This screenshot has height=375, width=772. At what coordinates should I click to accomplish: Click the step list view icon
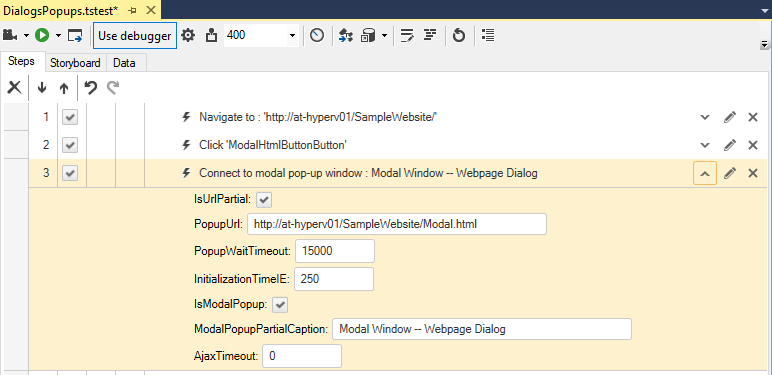click(487, 35)
